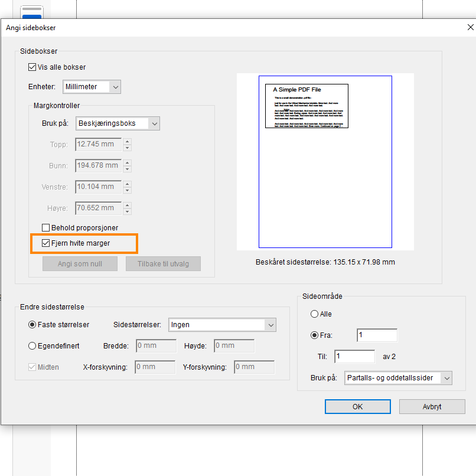Click the page preview thumbnail
Screen dimensions: 476x476
point(325,162)
